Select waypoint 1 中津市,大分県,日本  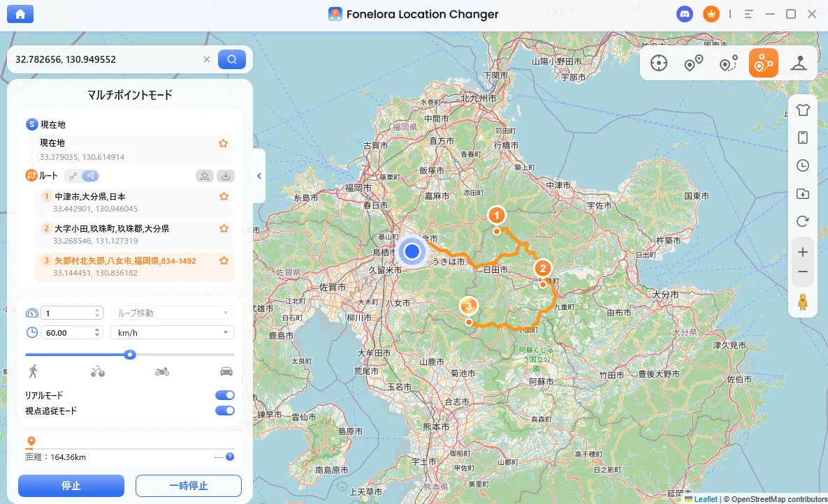(x=135, y=202)
